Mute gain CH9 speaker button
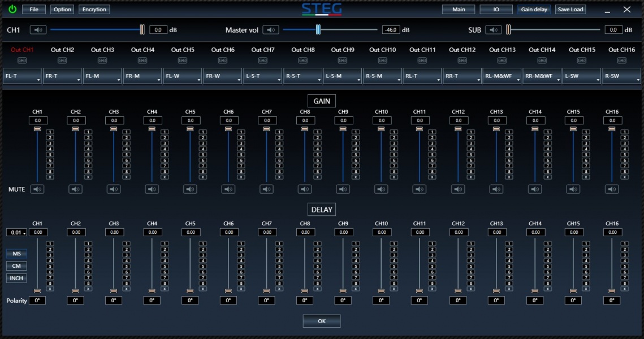Image resolution: width=644 pixels, height=339 pixels. [x=343, y=189]
